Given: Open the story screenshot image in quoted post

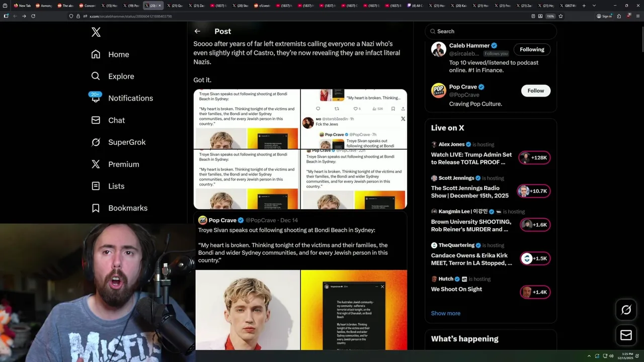Looking at the screenshot, I should [x=354, y=310].
